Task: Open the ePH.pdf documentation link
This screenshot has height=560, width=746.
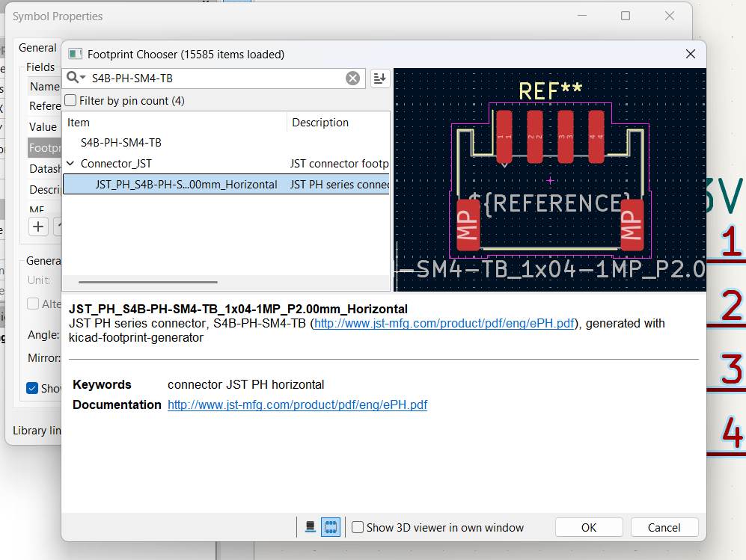Action: point(297,404)
